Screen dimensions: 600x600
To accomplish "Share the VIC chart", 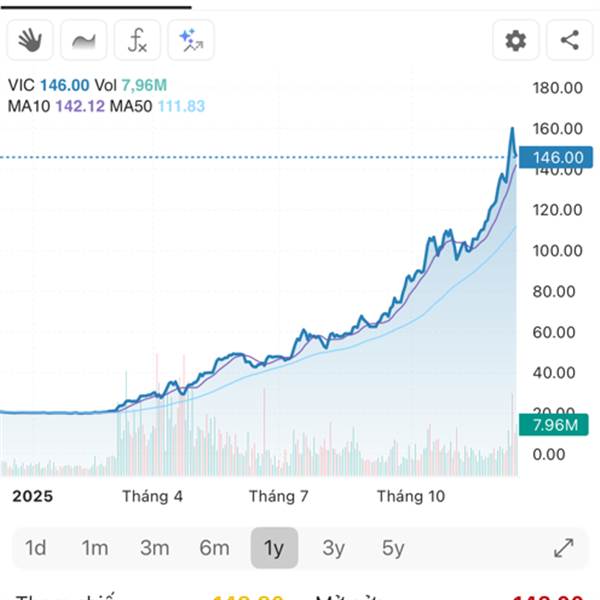I will pyautogui.click(x=569, y=41).
